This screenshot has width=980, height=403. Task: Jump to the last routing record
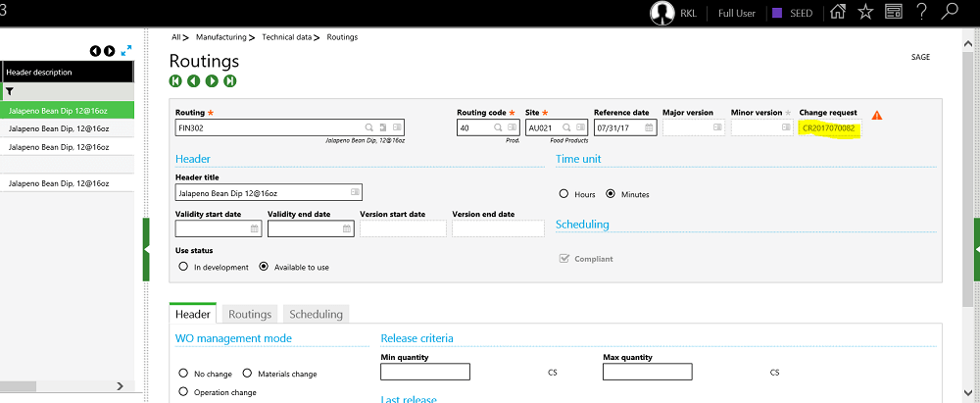[x=229, y=81]
